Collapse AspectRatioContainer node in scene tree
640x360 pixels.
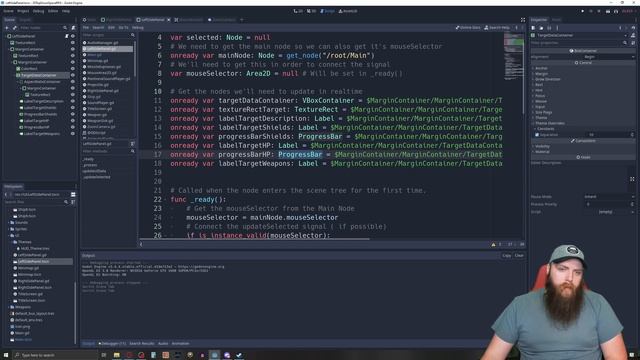[18, 82]
